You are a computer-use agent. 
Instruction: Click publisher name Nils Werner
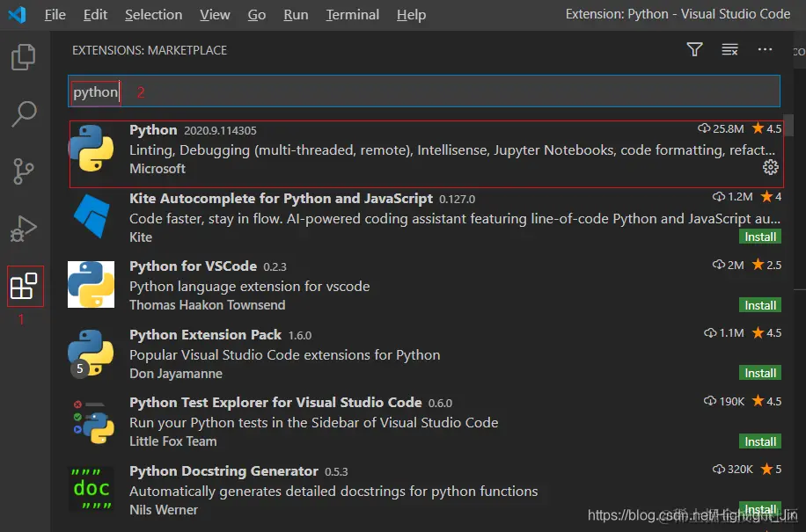click(x=164, y=509)
